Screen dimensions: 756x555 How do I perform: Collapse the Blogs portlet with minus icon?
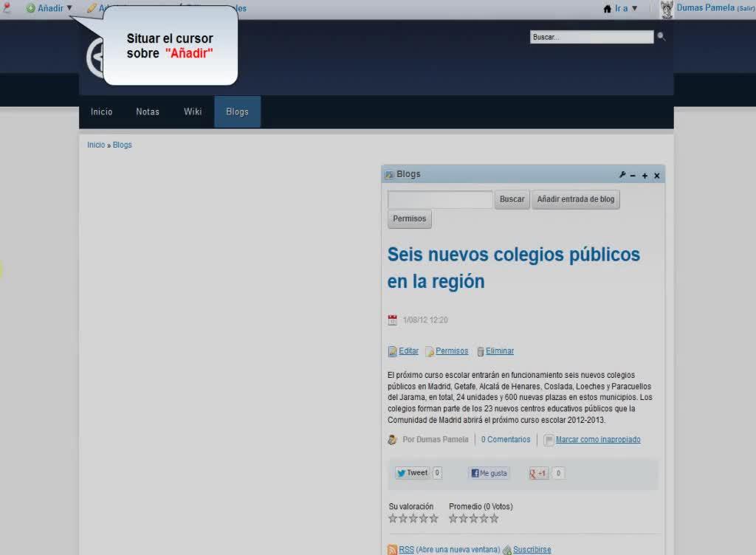(633, 176)
